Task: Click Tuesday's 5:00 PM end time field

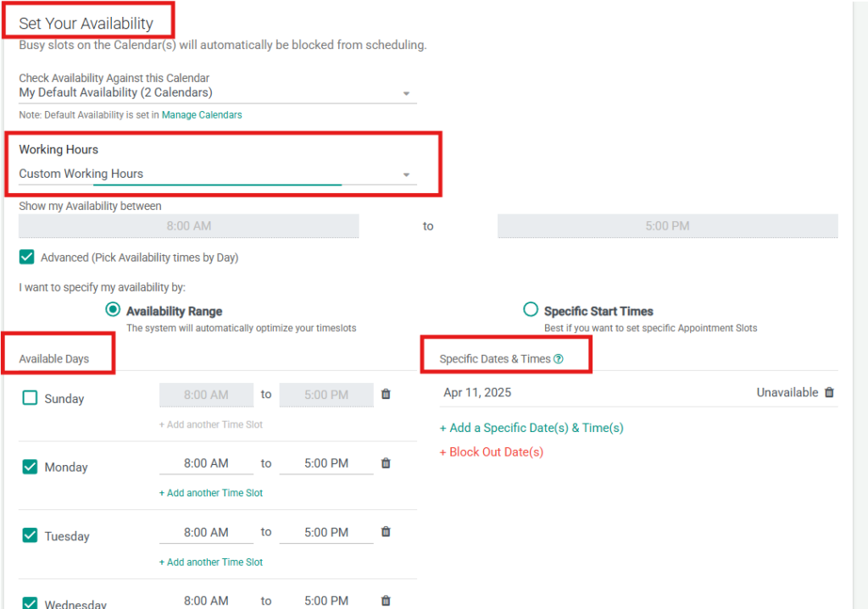Action: 326,533
